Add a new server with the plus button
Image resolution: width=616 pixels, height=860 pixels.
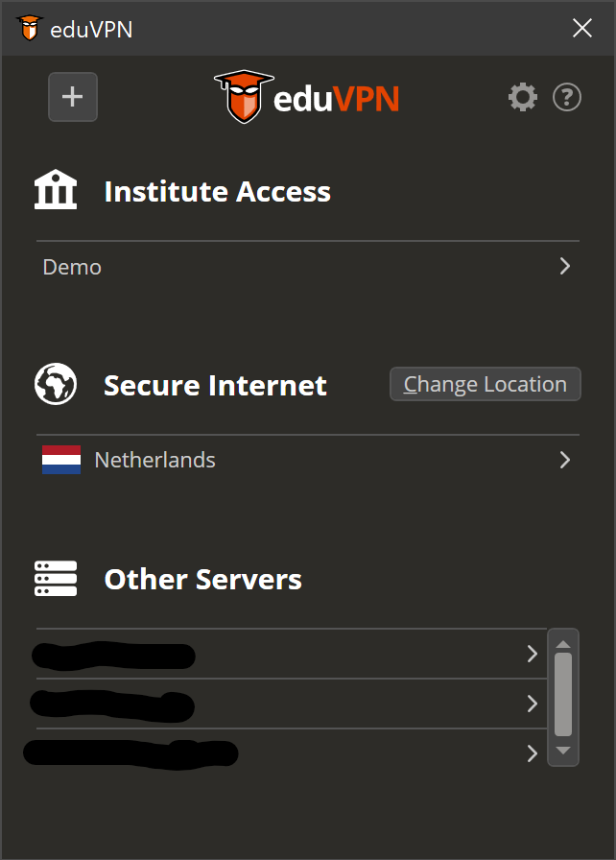click(x=73, y=96)
